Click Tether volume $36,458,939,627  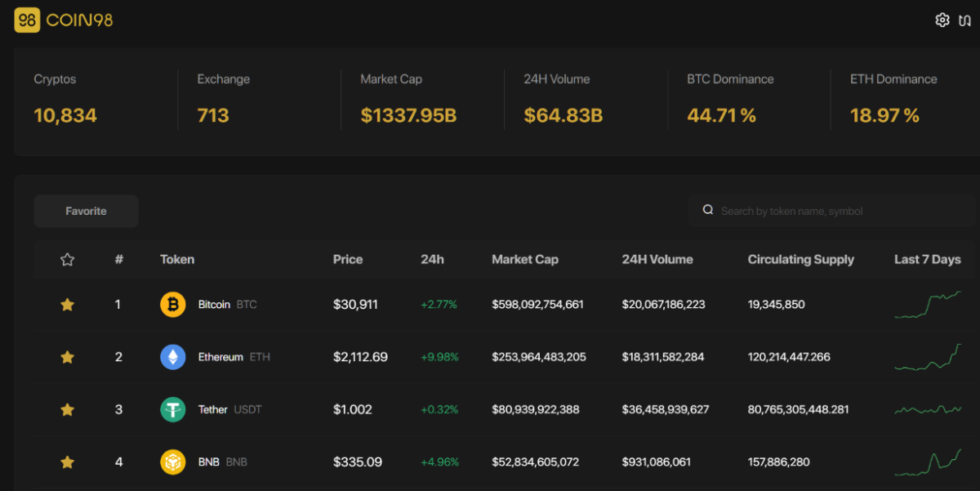point(666,409)
